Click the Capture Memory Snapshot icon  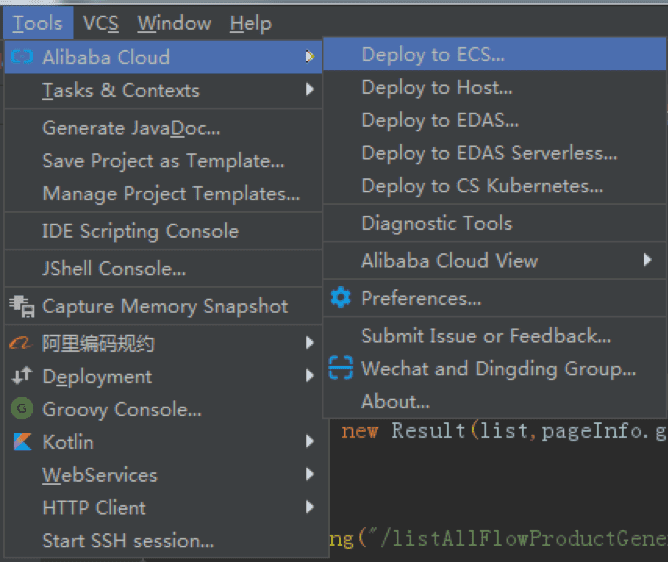pos(21,306)
